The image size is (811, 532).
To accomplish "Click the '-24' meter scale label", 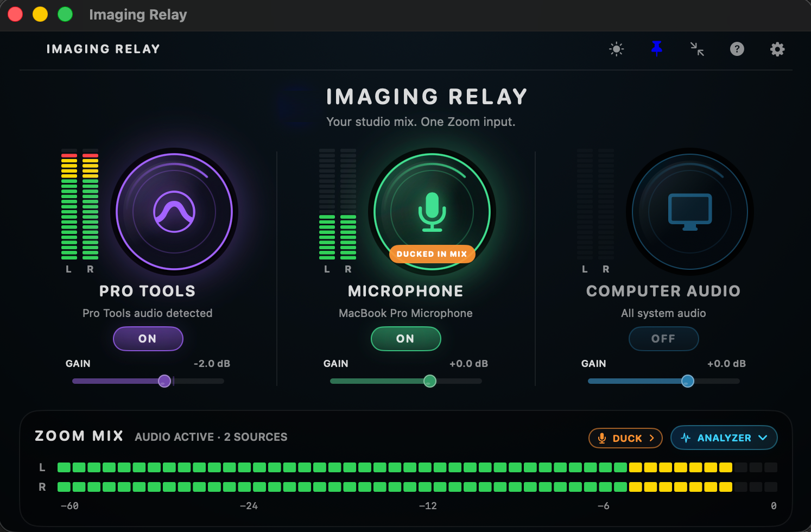I will click(x=249, y=506).
